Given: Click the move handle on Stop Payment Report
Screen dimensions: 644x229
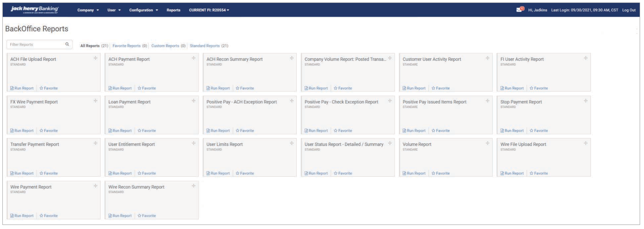Looking at the screenshot, I should (586, 101).
